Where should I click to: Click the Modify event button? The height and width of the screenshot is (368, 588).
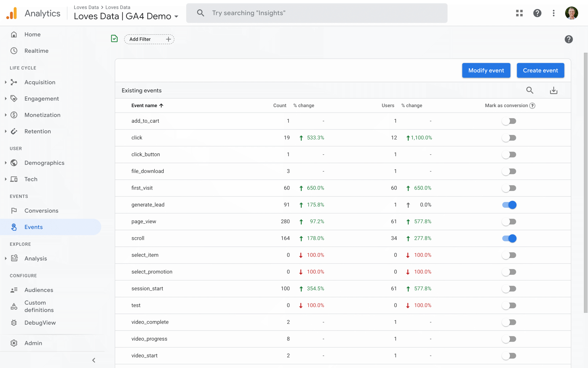(486, 70)
